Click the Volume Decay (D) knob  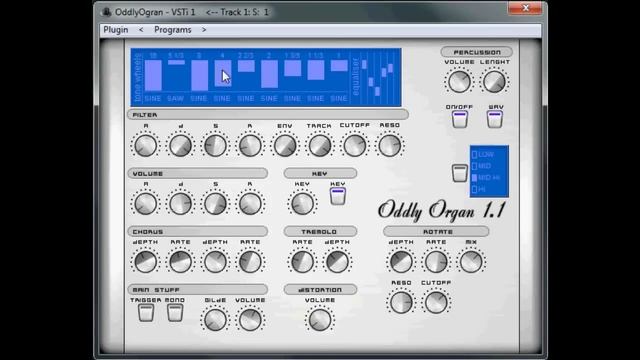click(180, 204)
